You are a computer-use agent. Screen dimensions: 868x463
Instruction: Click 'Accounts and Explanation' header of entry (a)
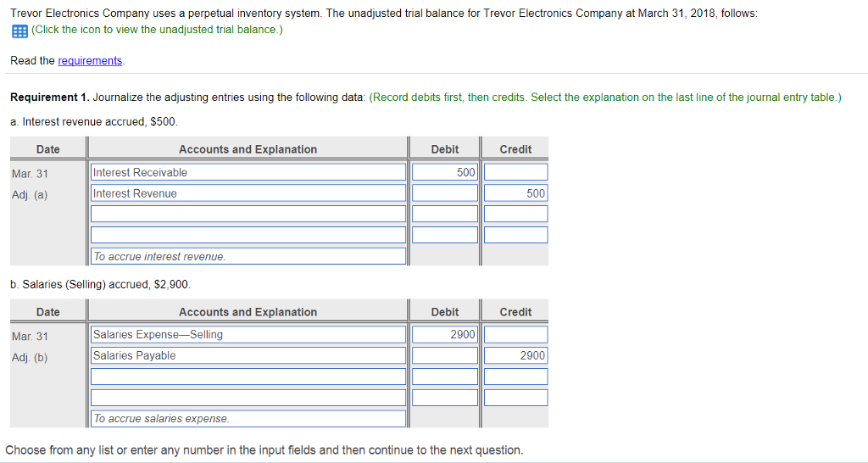pyautogui.click(x=248, y=149)
